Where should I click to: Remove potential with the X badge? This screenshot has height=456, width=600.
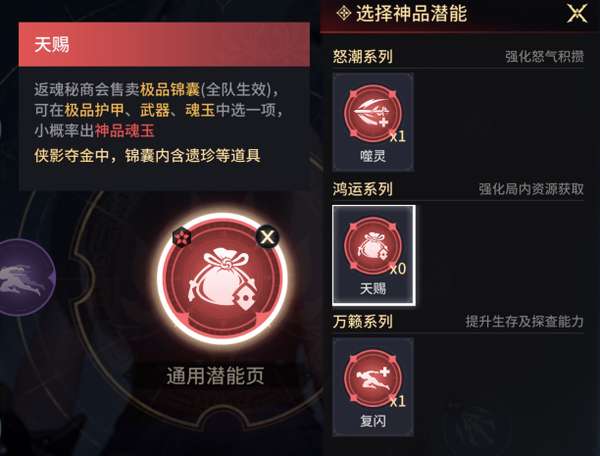click(267, 237)
